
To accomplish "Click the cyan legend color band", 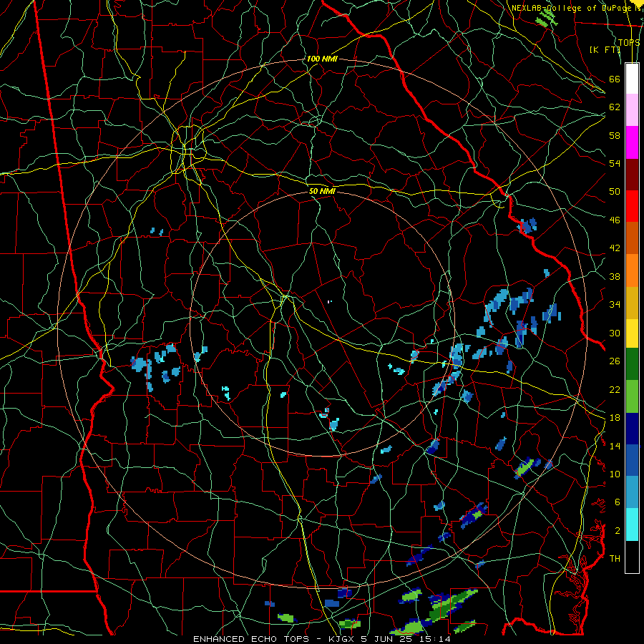I will [632, 525].
